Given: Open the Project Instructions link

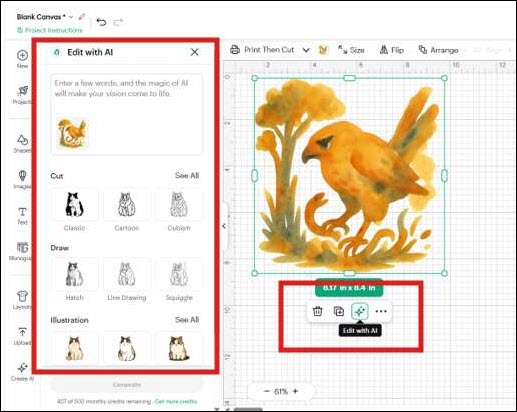Looking at the screenshot, I should coord(50,30).
